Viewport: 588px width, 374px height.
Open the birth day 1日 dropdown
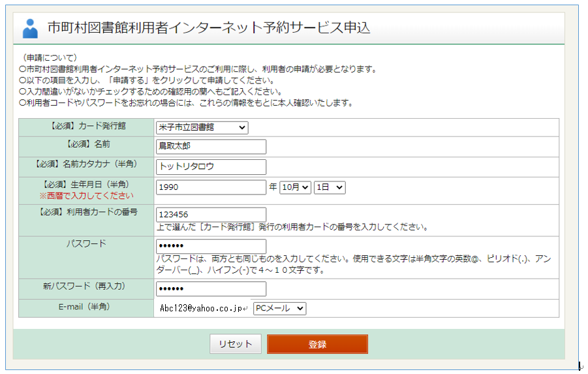tap(330, 187)
